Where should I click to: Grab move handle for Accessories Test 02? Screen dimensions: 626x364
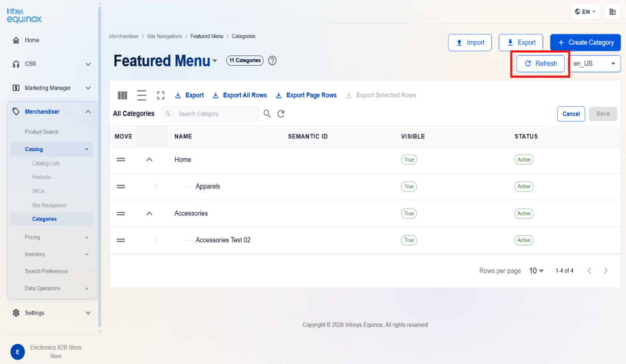point(121,240)
